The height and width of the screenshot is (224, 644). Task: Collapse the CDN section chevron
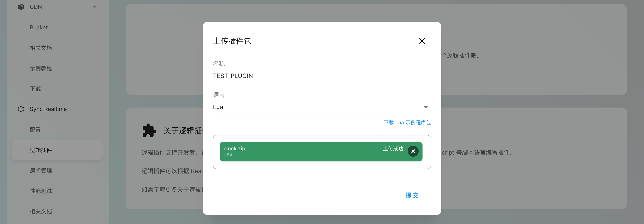95,7
